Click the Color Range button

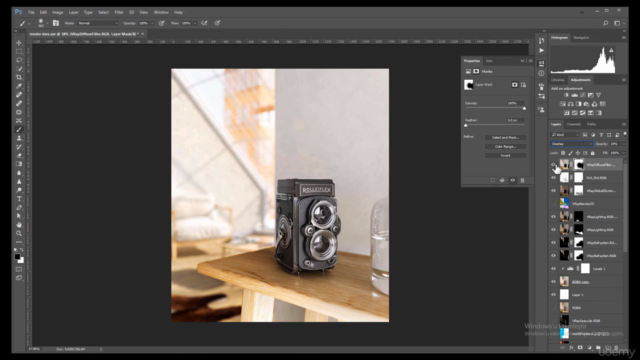pyautogui.click(x=505, y=147)
